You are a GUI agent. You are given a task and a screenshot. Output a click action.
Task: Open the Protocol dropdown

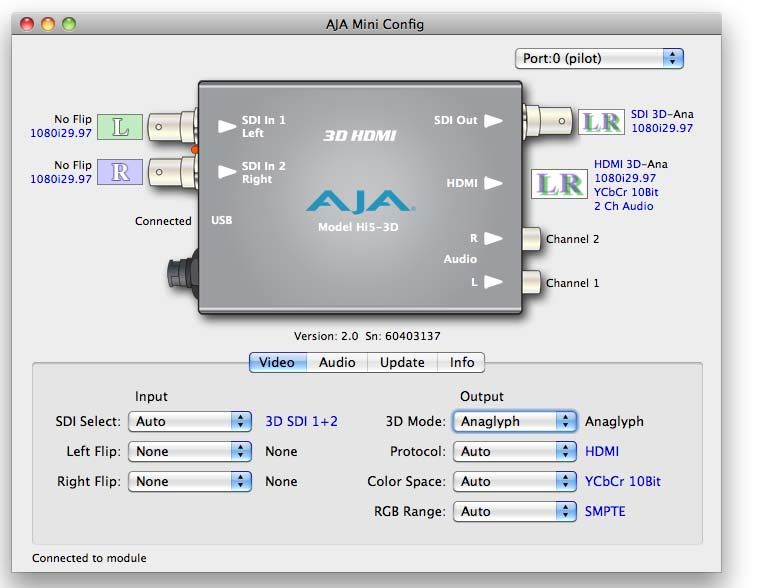515,451
